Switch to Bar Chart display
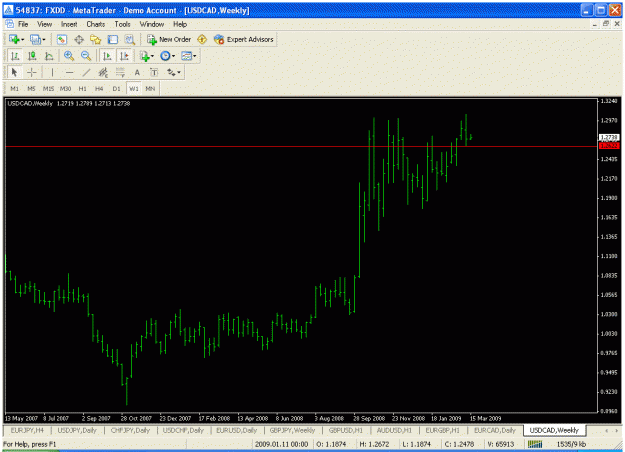Viewport: 625px width, 452px height. 15,56
